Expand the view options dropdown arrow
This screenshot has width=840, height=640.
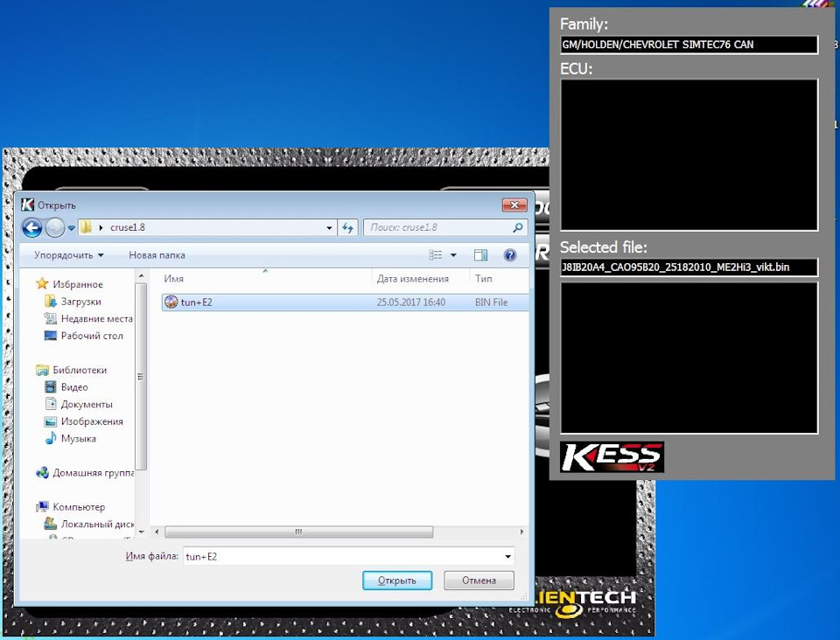(x=453, y=255)
